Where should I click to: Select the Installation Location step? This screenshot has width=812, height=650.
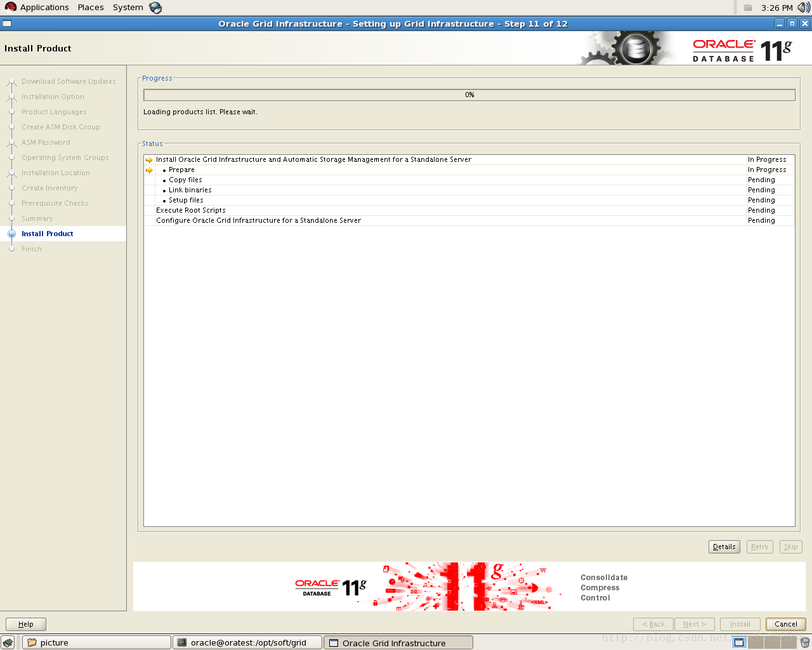point(56,173)
